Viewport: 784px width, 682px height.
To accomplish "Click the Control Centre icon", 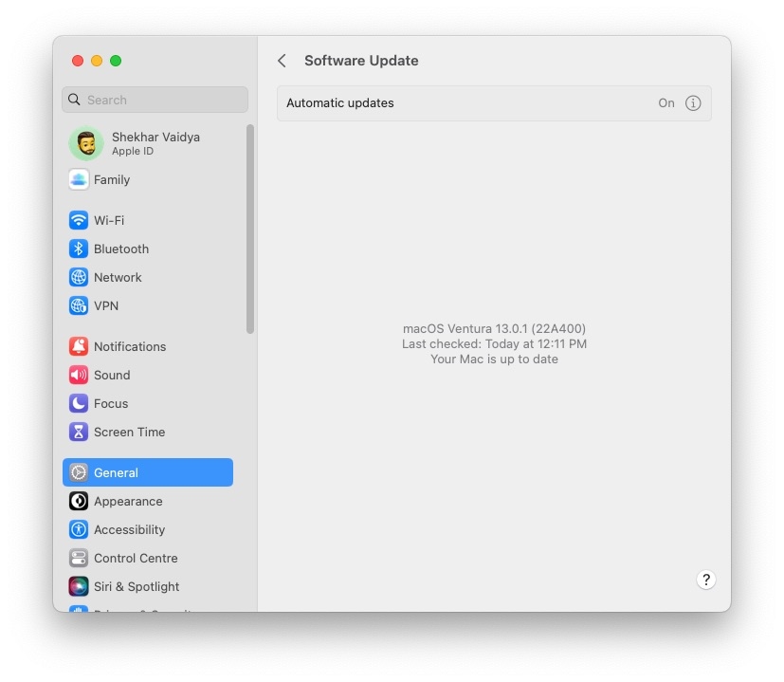I will coord(79,558).
